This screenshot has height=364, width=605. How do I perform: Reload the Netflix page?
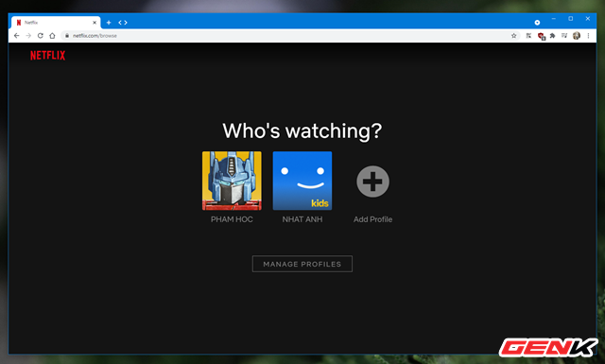coord(40,36)
